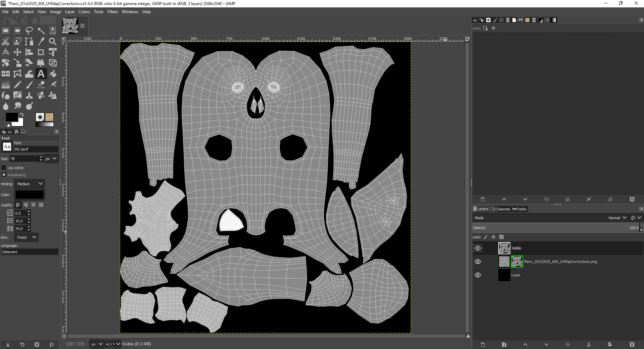Select the Paintbrush tool
The height and width of the screenshot is (349, 644).
coord(29,85)
